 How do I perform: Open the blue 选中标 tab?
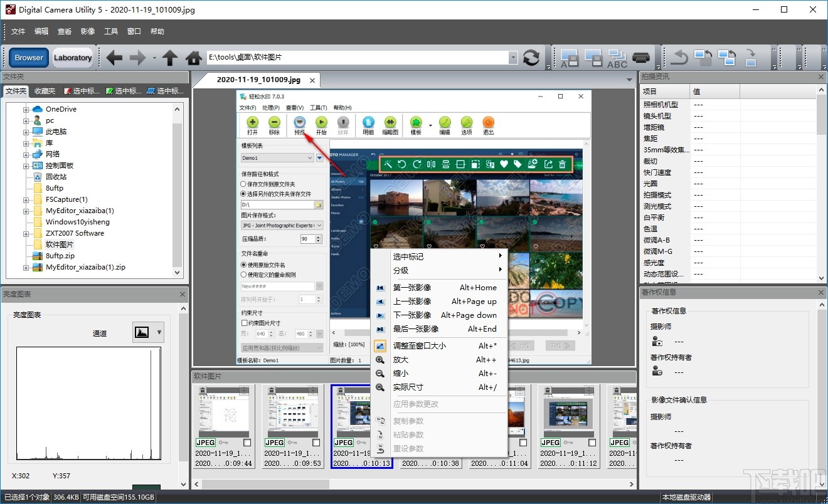click(164, 91)
